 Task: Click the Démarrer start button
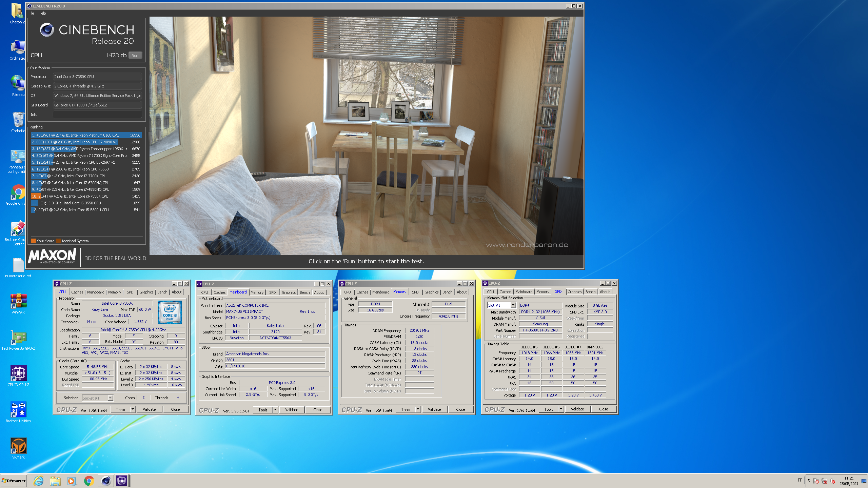[x=14, y=481]
